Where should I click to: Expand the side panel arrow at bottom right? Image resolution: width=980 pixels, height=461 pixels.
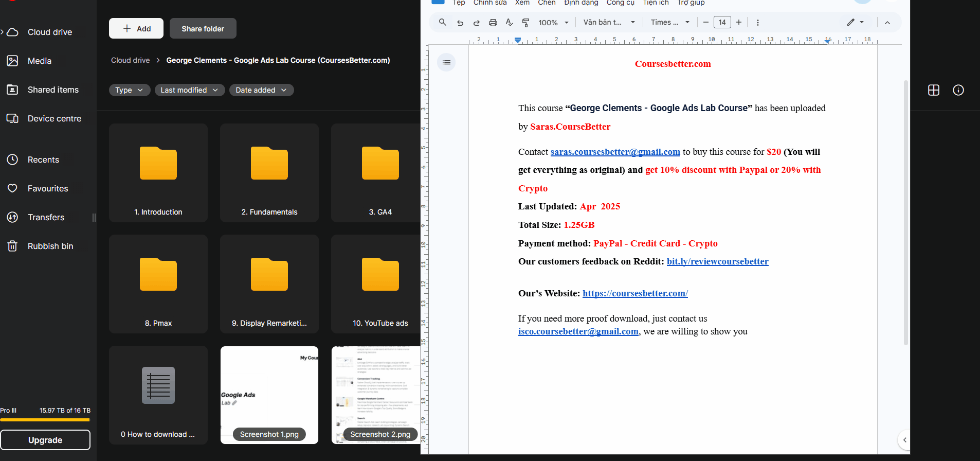coord(904,440)
